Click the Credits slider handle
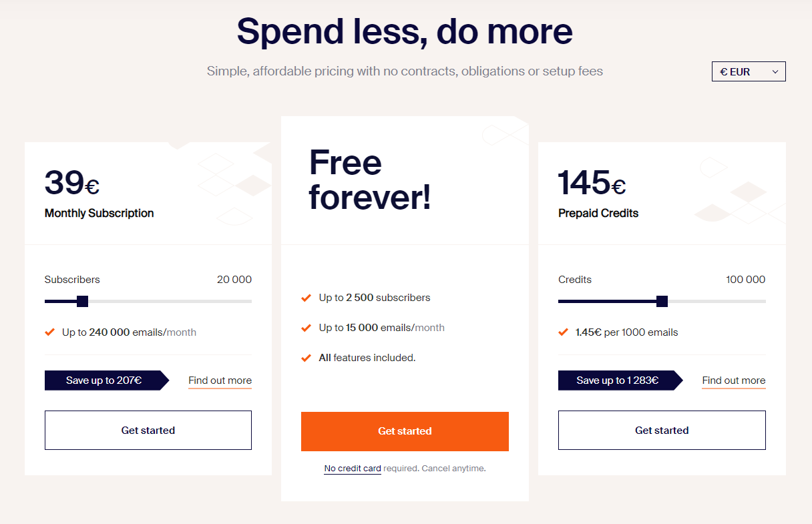 (x=662, y=301)
